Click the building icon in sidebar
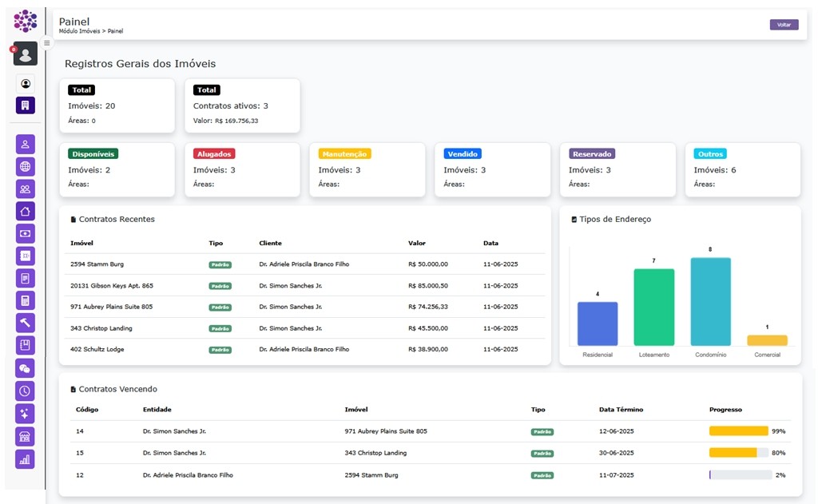 [x=26, y=105]
